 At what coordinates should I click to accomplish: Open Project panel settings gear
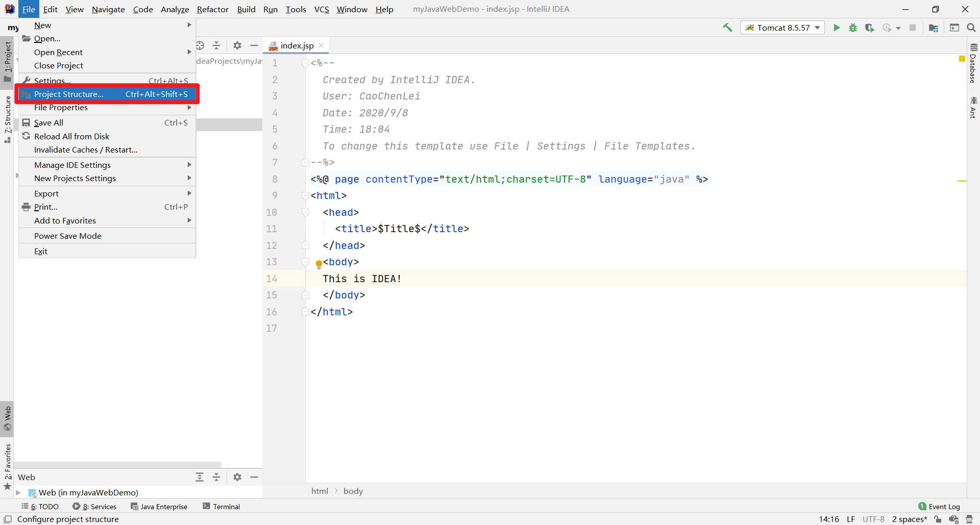pos(237,45)
